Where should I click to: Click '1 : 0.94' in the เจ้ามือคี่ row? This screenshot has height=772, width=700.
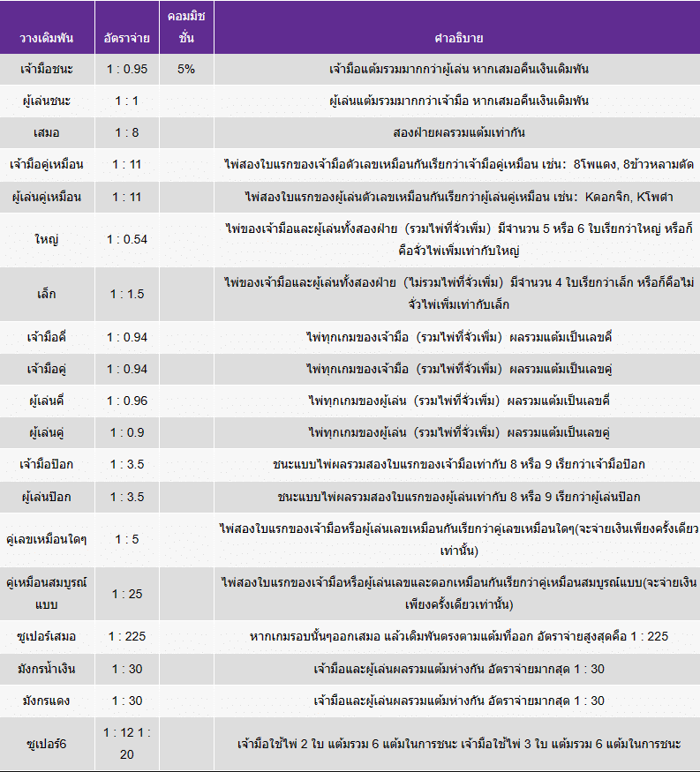click(x=126, y=337)
